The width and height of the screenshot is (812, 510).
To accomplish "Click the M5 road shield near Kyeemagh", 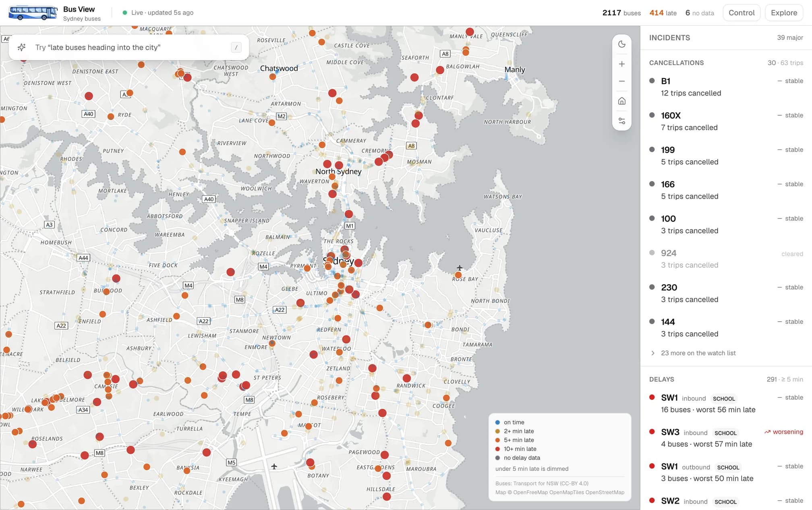I will click(231, 463).
